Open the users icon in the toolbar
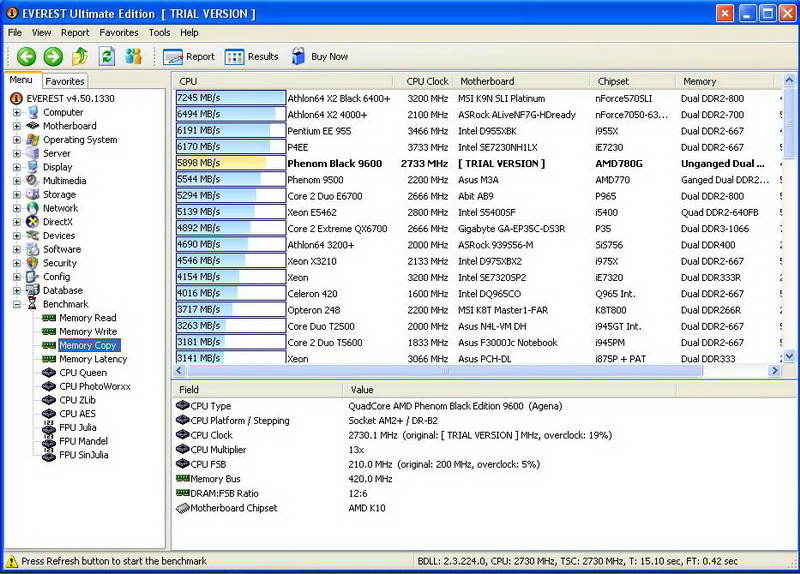 coord(134,56)
